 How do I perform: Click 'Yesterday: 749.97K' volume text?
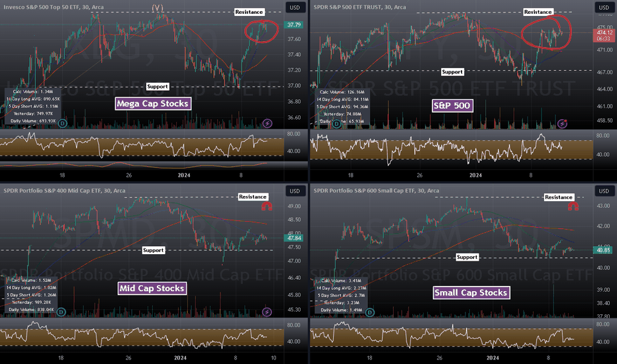34,114
